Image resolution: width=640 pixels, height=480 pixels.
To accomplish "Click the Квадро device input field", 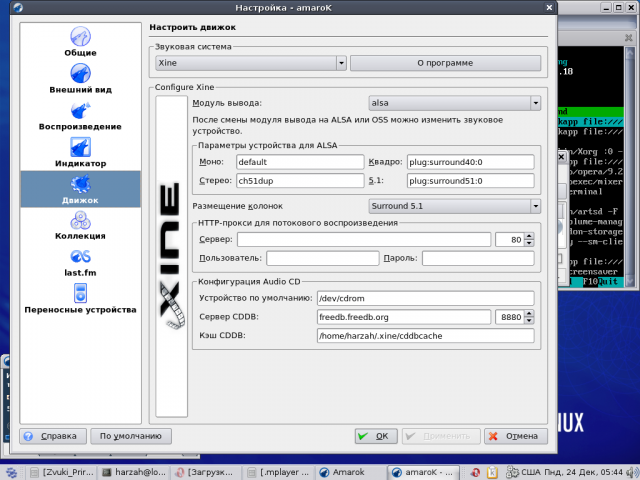I will (x=471, y=162).
